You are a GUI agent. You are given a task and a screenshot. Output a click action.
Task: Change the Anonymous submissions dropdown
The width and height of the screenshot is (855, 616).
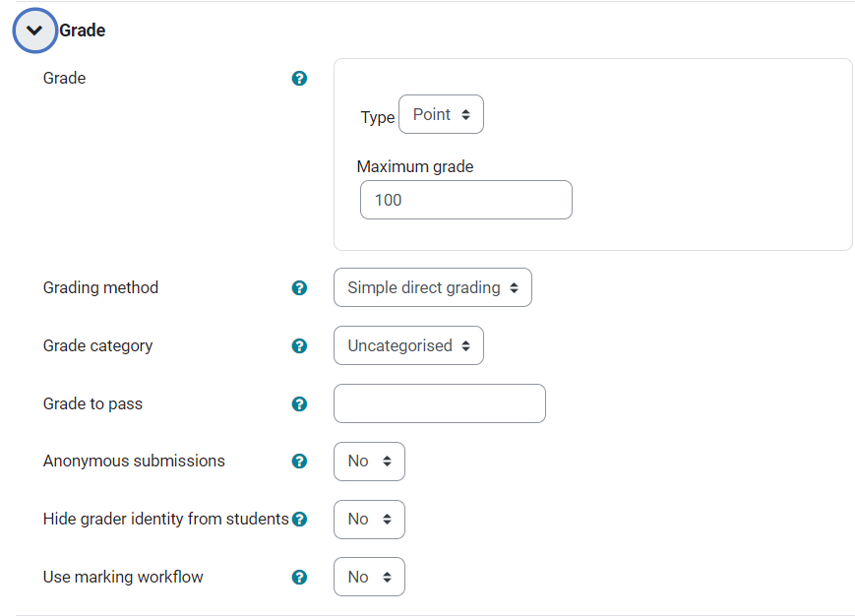[x=369, y=461]
